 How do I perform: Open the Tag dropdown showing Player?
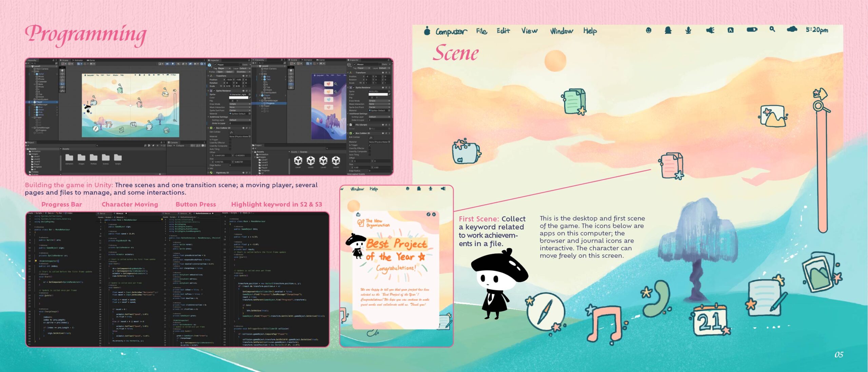(x=224, y=68)
